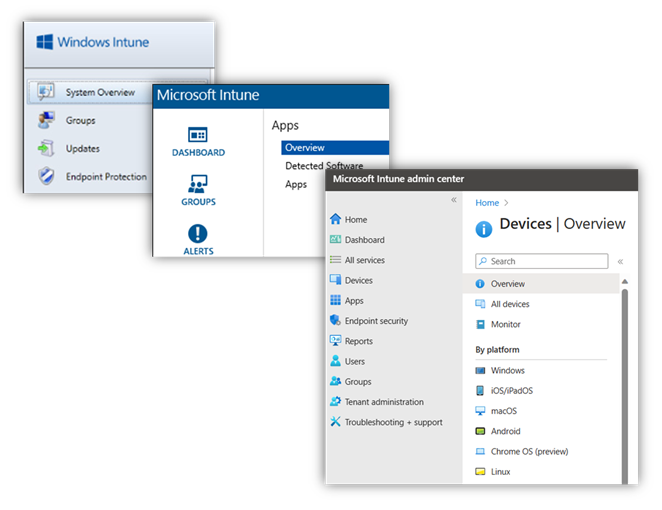
Task: Open All services text in admin center
Action: (365, 260)
